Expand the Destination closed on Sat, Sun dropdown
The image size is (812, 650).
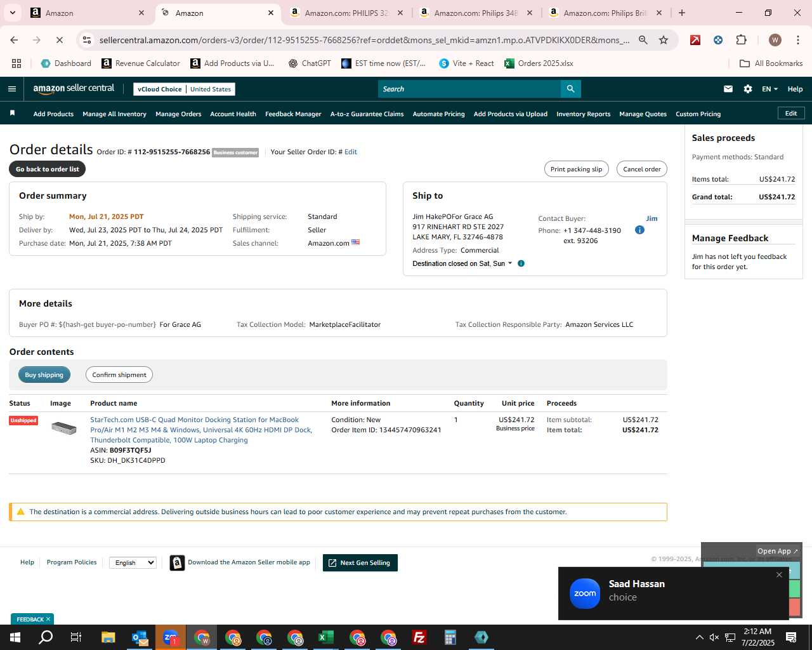(462, 263)
